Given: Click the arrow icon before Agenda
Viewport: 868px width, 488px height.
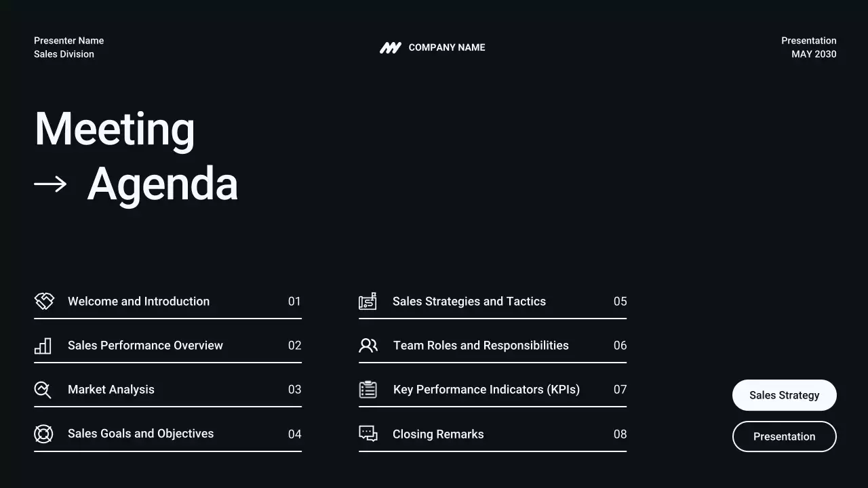Looking at the screenshot, I should click(50, 184).
